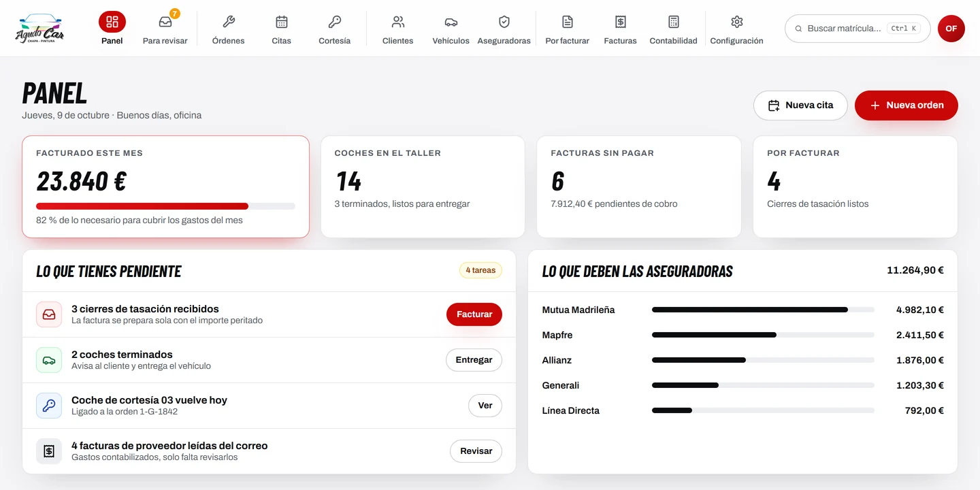Click the Ver button for coche de cortesía
Screen dimensions: 980x490
point(485,406)
